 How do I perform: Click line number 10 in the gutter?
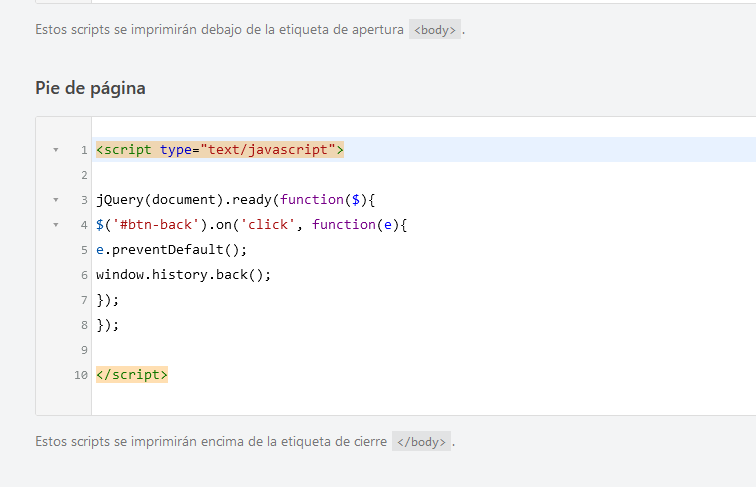coord(81,375)
